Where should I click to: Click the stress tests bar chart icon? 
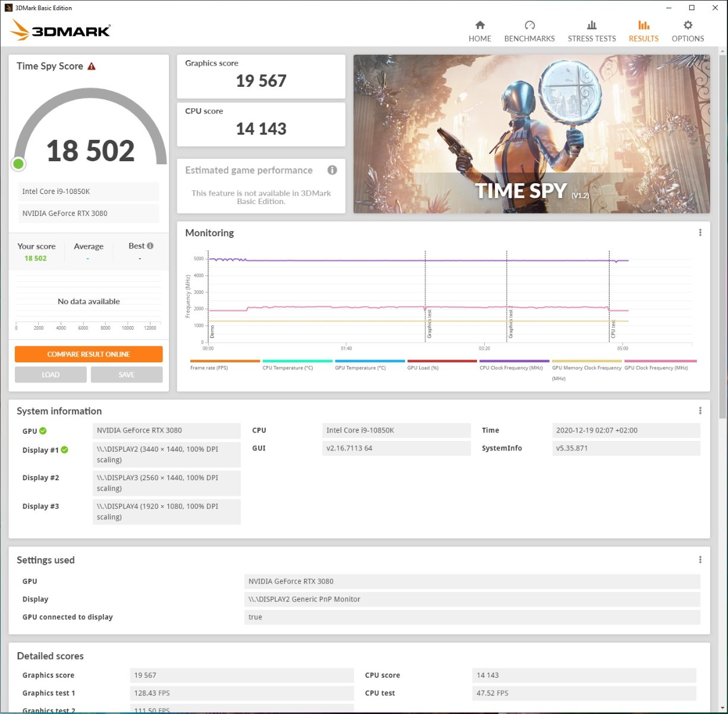[592, 25]
